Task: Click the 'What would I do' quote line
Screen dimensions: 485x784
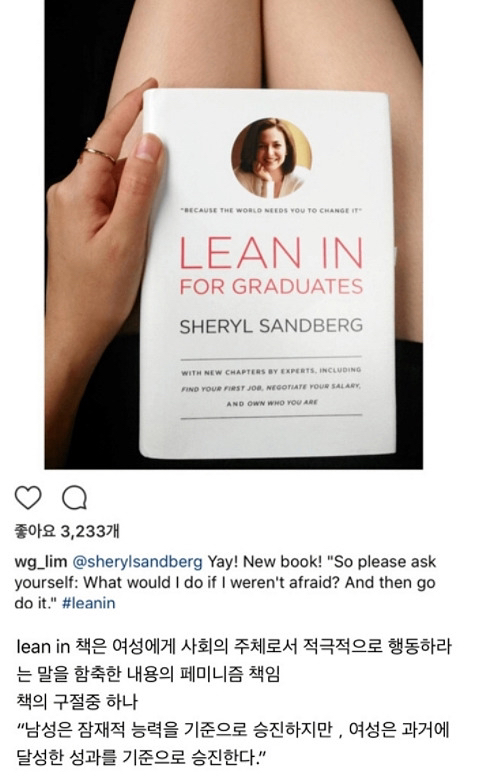Action: click(x=224, y=582)
